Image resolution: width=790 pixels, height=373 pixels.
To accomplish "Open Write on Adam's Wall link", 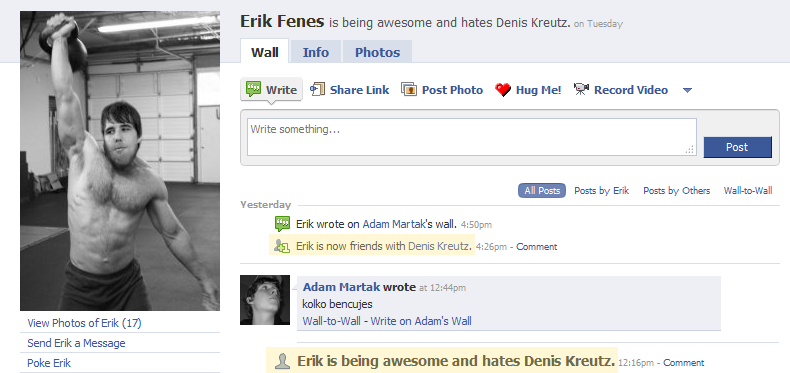I will point(421,321).
